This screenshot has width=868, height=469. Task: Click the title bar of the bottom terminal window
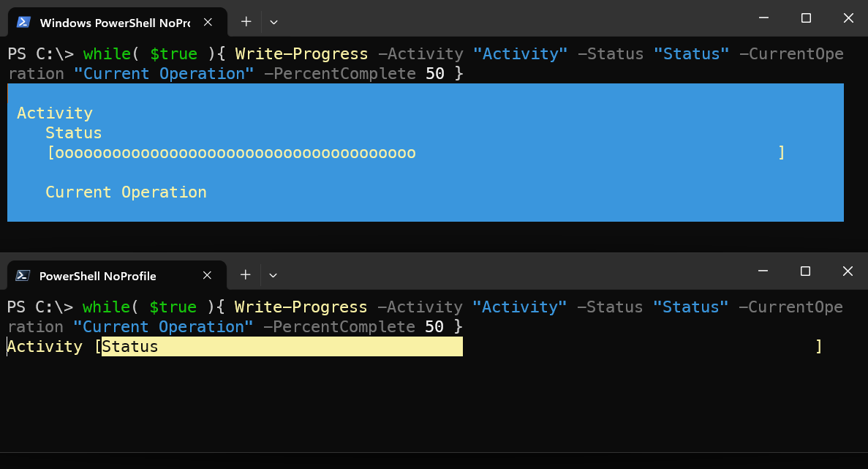(x=512, y=271)
